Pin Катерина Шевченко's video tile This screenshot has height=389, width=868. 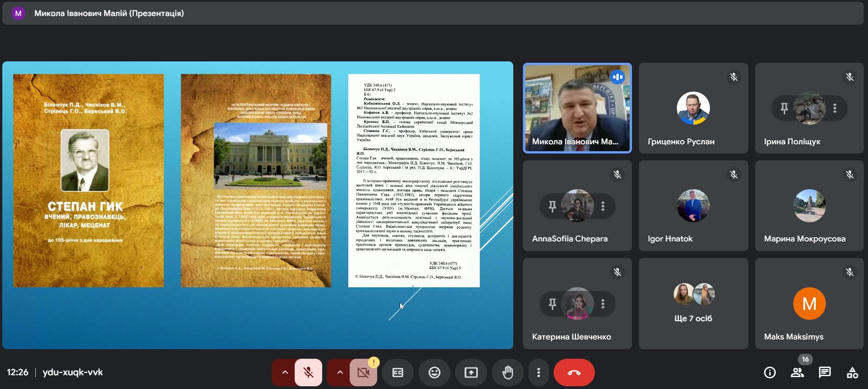(552, 303)
